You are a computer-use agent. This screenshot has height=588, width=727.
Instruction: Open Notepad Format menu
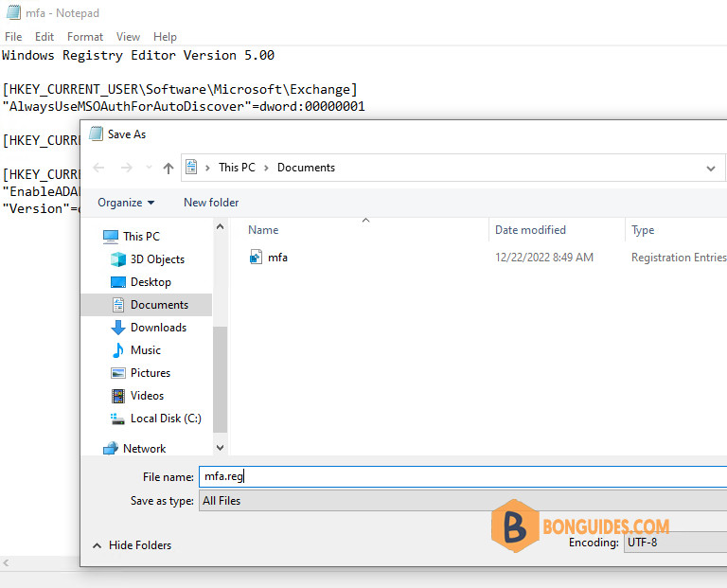point(85,37)
